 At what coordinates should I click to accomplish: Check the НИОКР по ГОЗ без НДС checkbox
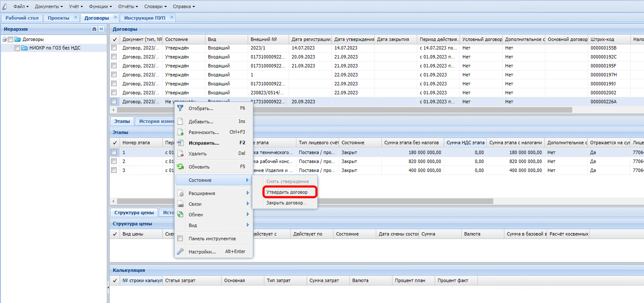pyautogui.click(x=17, y=48)
